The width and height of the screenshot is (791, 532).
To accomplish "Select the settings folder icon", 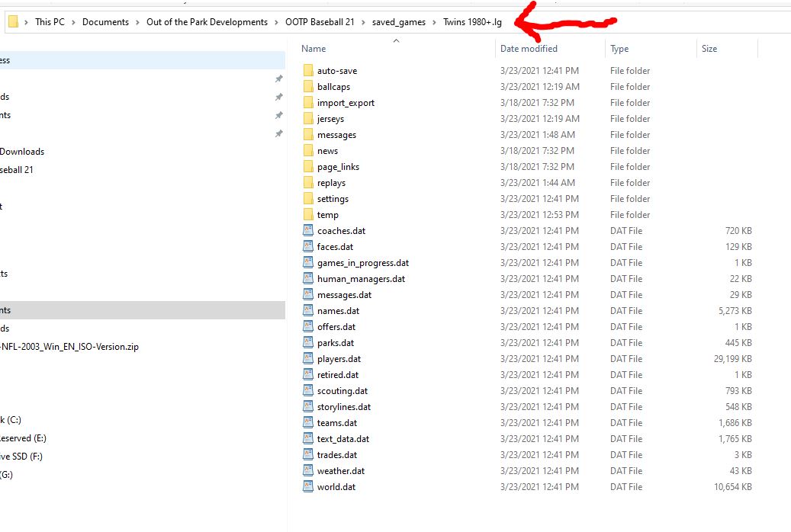I will [x=308, y=198].
